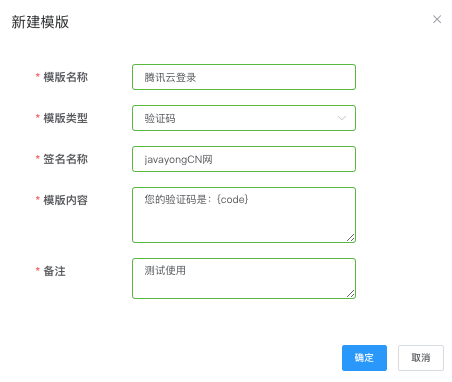Focus the 模版内容 textarea with {code} text
This screenshot has height=382, width=452.
click(244, 215)
